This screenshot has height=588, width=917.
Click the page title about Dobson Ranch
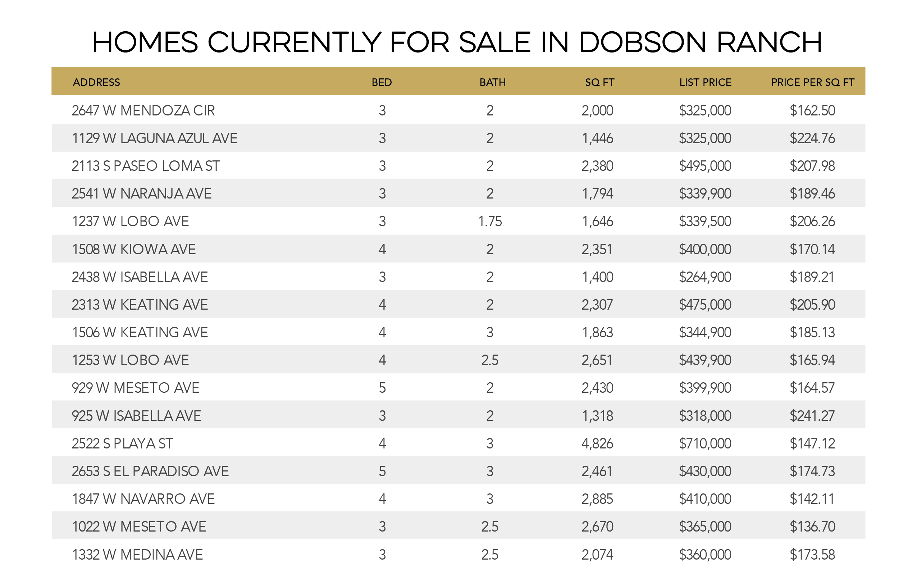(457, 42)
